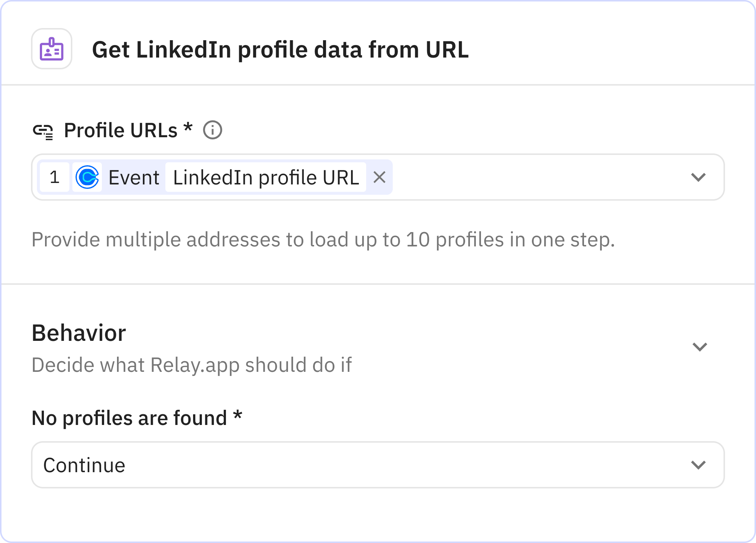
Task: Click the LinkedIn profile URL token
Action: pyautogui.click(x=265, y=177)
